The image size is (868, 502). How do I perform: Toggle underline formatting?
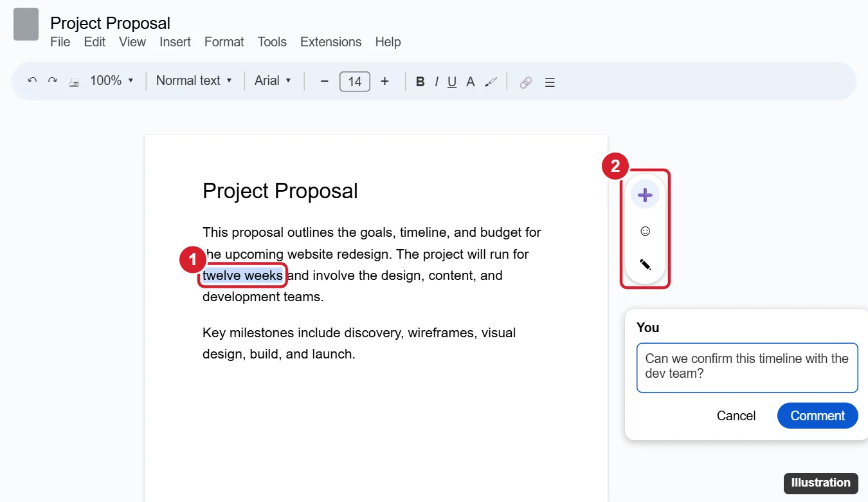click(452, 82)
